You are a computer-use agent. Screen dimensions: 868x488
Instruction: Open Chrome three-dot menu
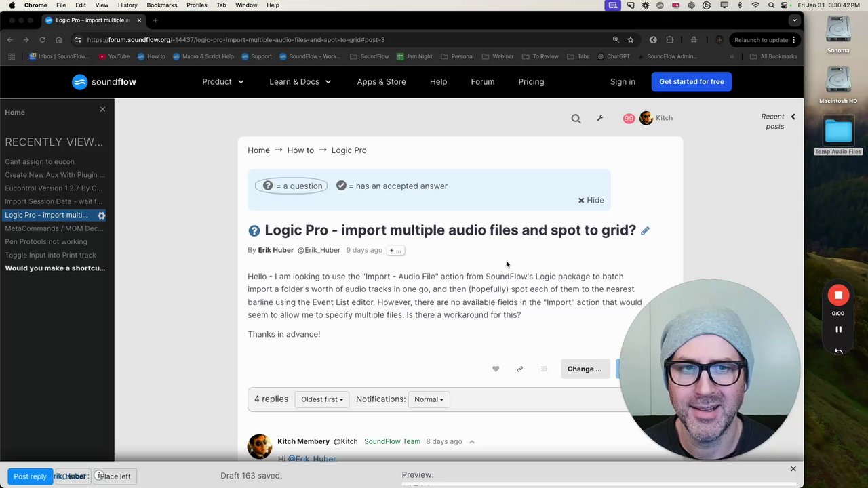click(793, 40)
